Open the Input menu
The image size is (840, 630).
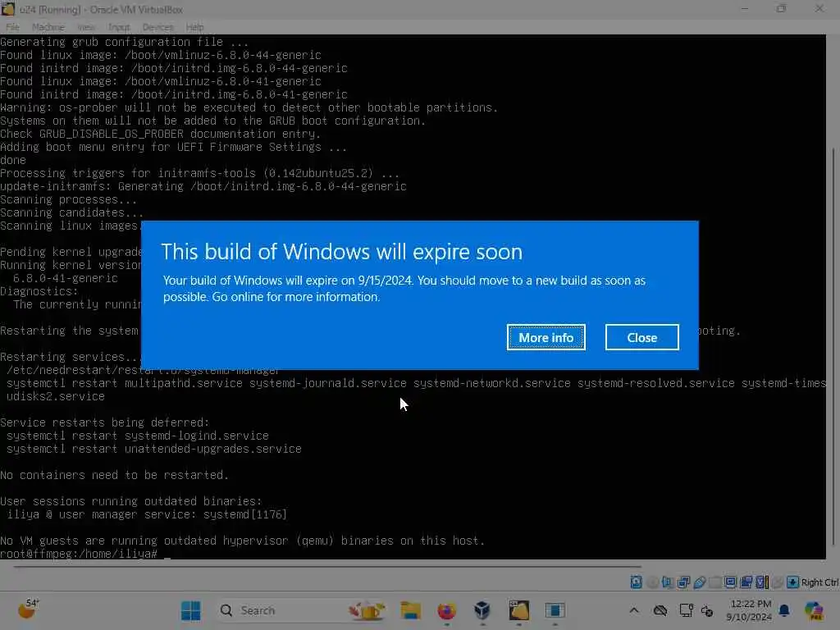point(119,27)
